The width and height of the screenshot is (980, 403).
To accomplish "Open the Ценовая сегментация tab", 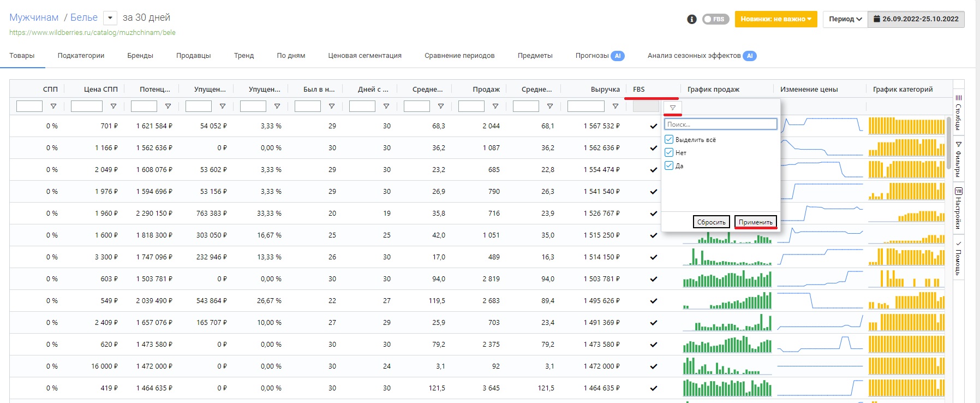I will [x=364, y=56].
